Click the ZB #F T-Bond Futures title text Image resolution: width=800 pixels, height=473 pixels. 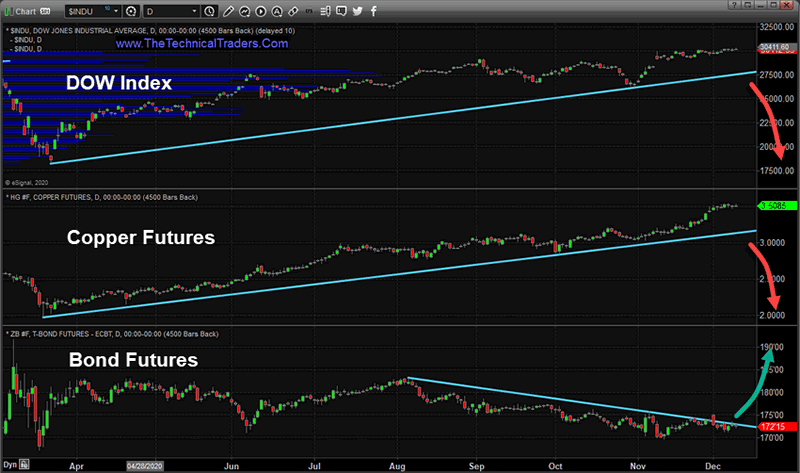[x=112, y=334]
